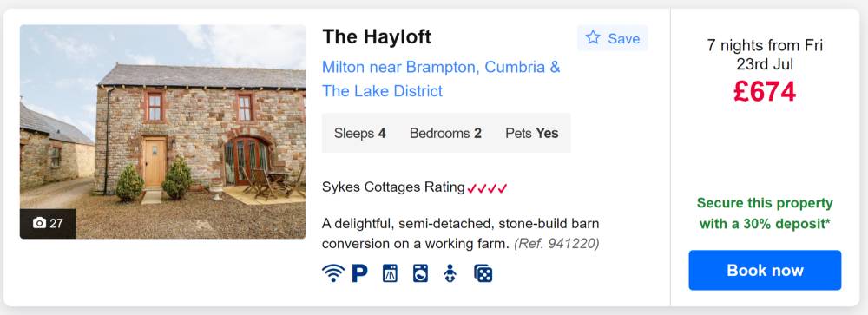868x315 pixels.
Task: Open Milton near Brampton, Cumbria location link
Action: 441,79
